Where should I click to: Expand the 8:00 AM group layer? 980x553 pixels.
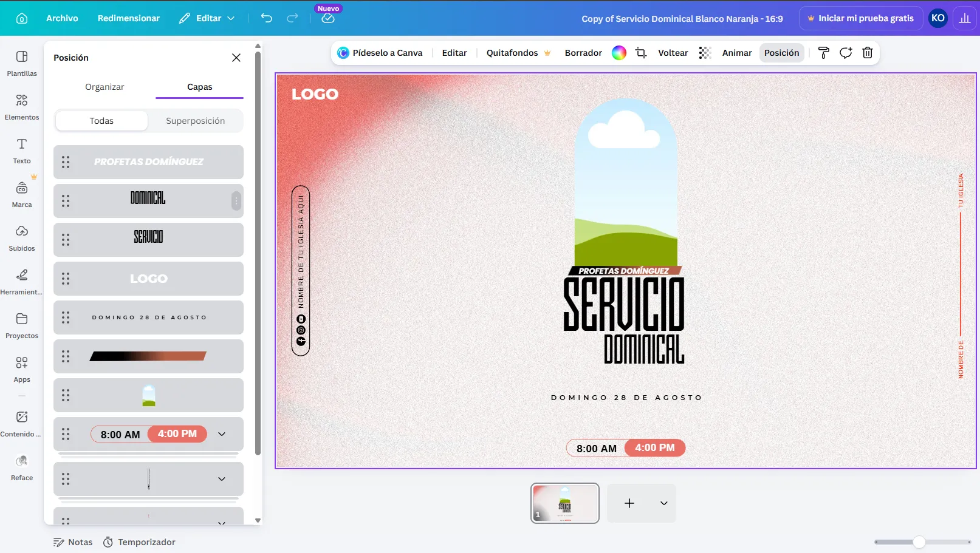(x=222, y=434)
